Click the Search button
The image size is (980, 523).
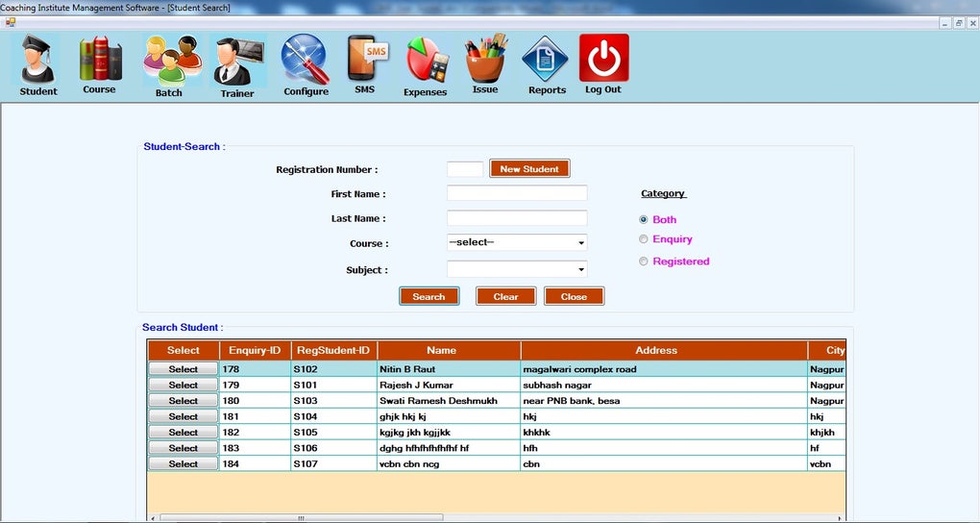429,296
